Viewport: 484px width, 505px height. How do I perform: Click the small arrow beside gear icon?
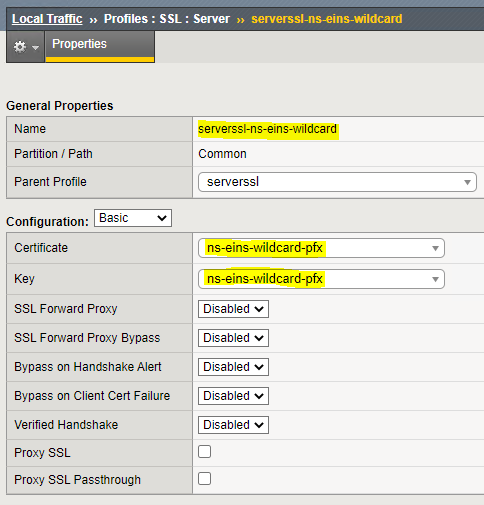[x=35, y=48]
